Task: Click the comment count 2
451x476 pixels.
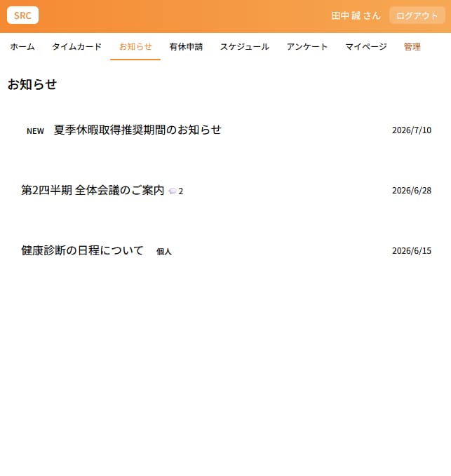Action: 181,191
